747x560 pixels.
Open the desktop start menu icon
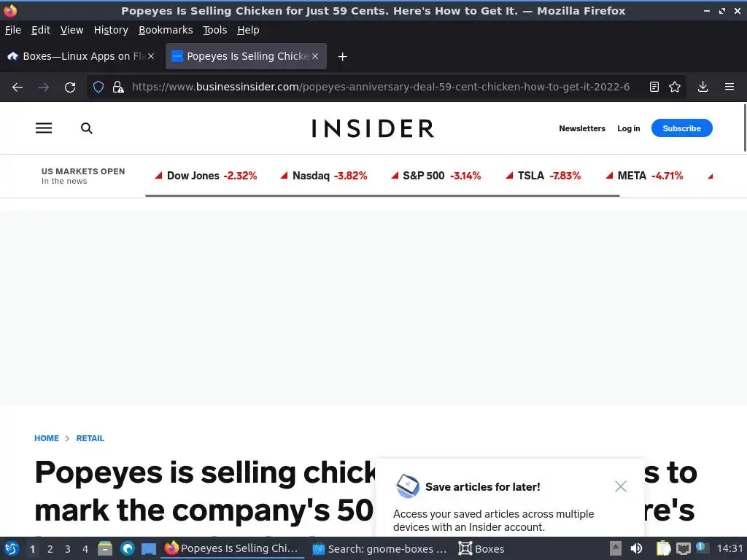point(12,548)
